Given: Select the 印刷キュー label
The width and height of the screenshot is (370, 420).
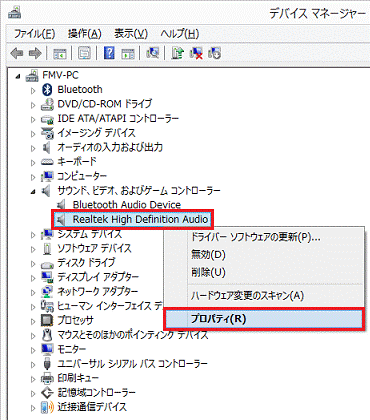Looking at the screenshot, I should tap(78, 378).
